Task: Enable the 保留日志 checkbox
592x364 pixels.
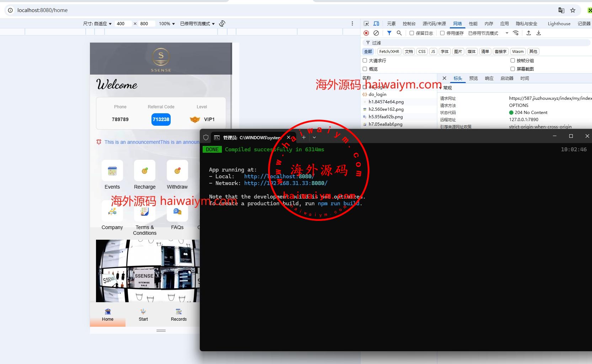Action: [412, 33]
